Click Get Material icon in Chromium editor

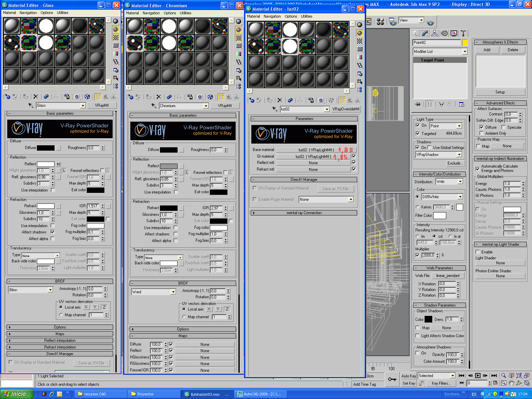pos(130,97)
